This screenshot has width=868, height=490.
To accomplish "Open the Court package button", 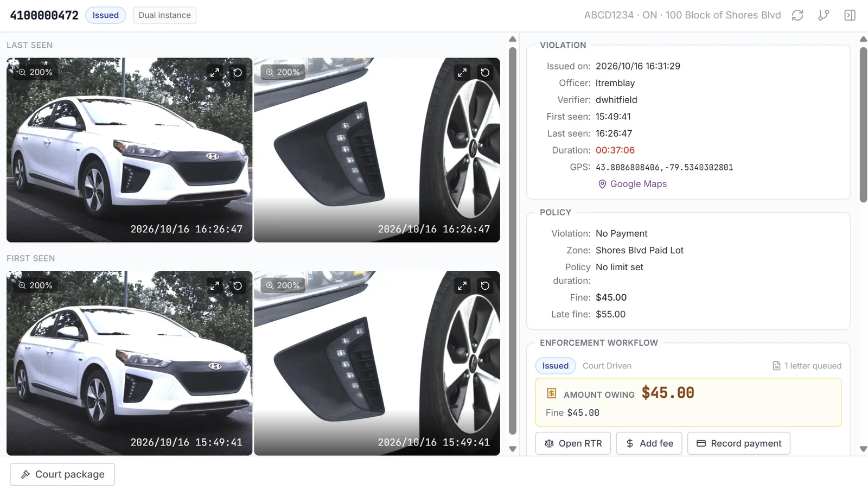I will (x=62, y=474).
